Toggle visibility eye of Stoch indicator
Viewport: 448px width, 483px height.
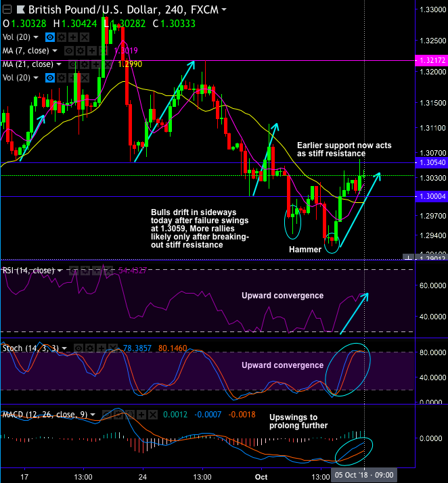[79, 348]
